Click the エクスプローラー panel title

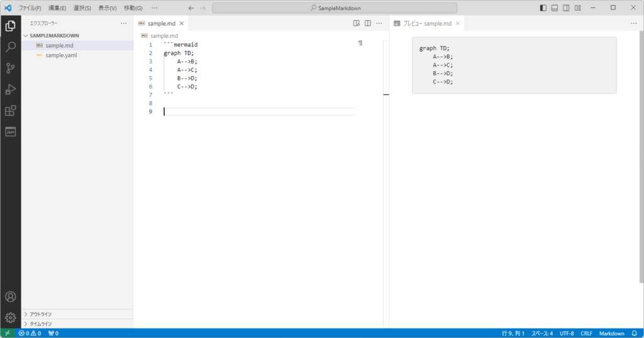[43, 23]
